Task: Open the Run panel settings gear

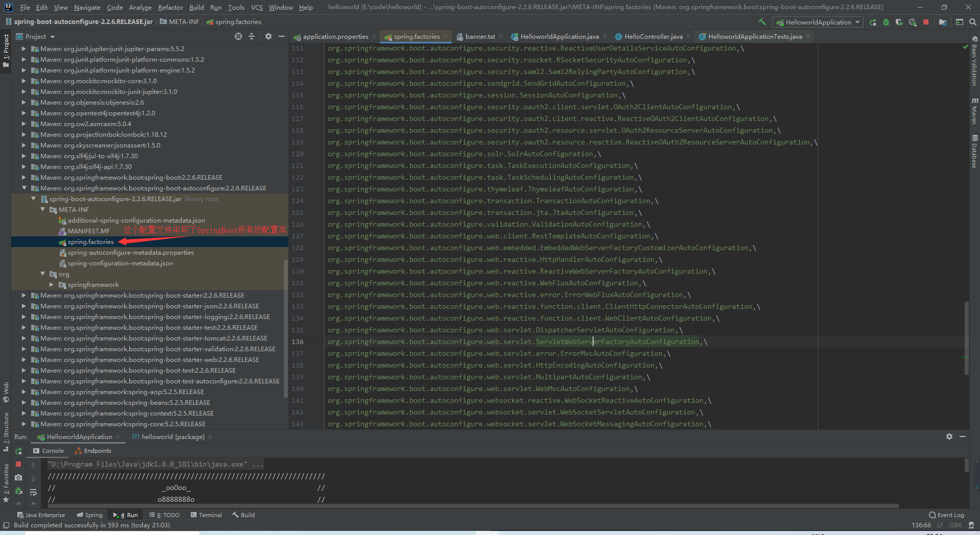Action: click(949, 436)
